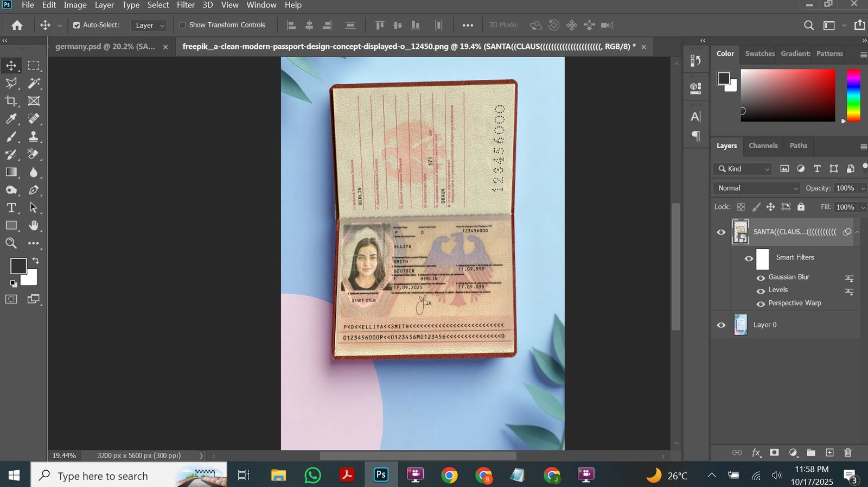This screenshot has height=487, width=868.
Task: Click the Create new layer icon
Action: coord(829,453)
